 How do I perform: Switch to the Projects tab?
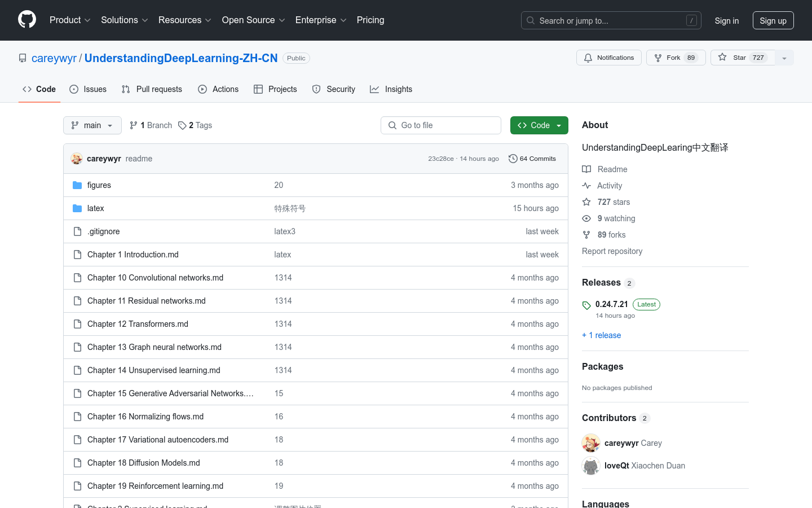click(276, 89)
